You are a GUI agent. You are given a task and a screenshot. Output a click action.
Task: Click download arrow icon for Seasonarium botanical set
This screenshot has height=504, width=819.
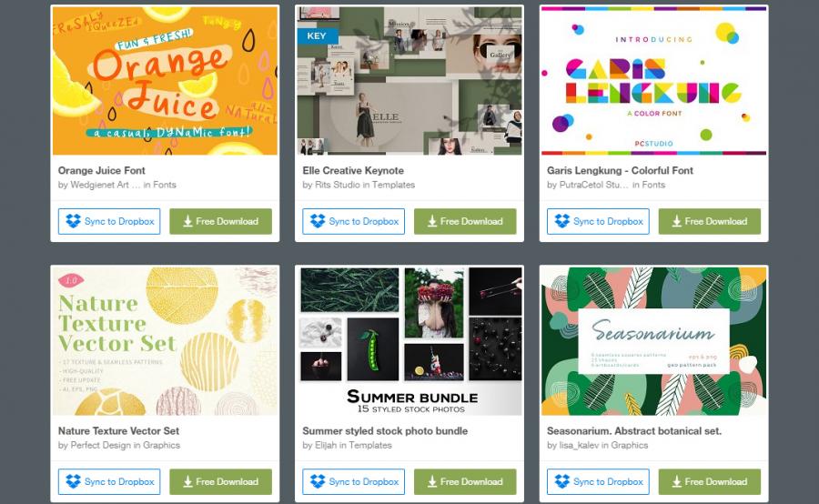pos(677,481)
